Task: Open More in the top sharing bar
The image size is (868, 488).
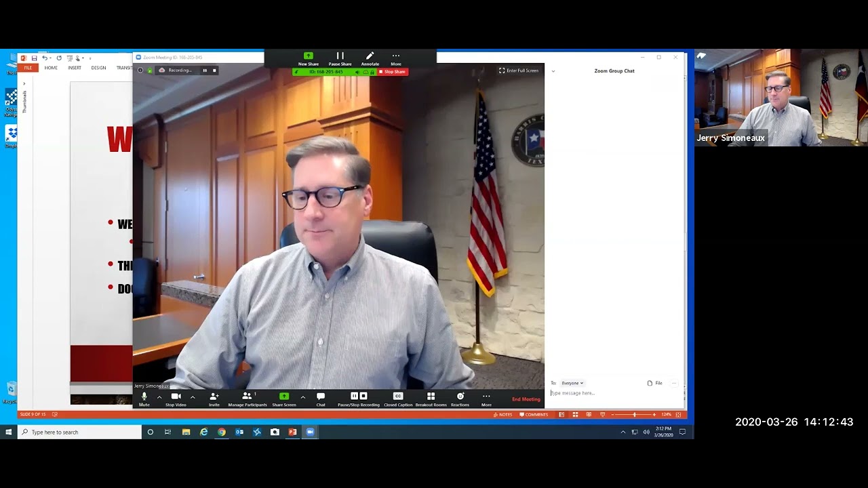Action: (396, 59)
